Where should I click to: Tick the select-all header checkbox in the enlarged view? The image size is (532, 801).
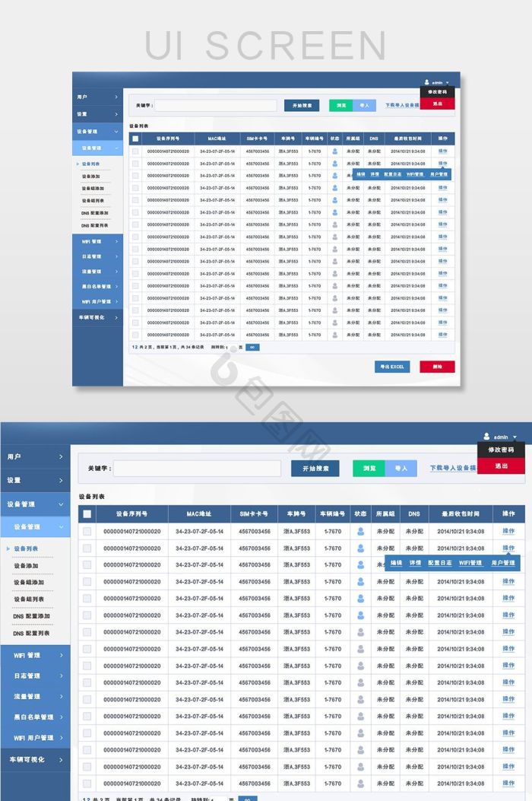pos(87,514)
